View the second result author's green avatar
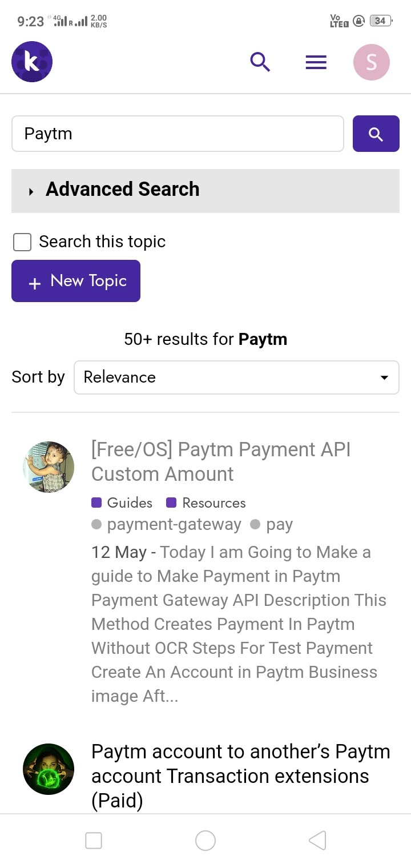 49,769
